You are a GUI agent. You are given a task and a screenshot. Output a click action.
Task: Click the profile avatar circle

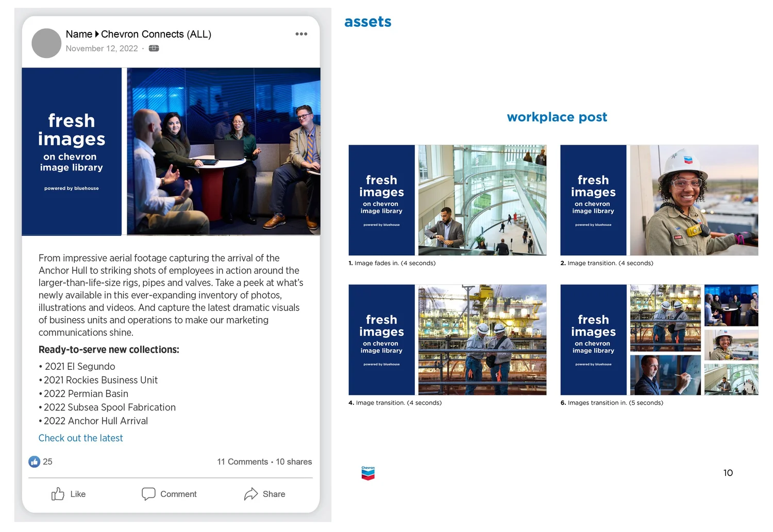coord(46,43)
